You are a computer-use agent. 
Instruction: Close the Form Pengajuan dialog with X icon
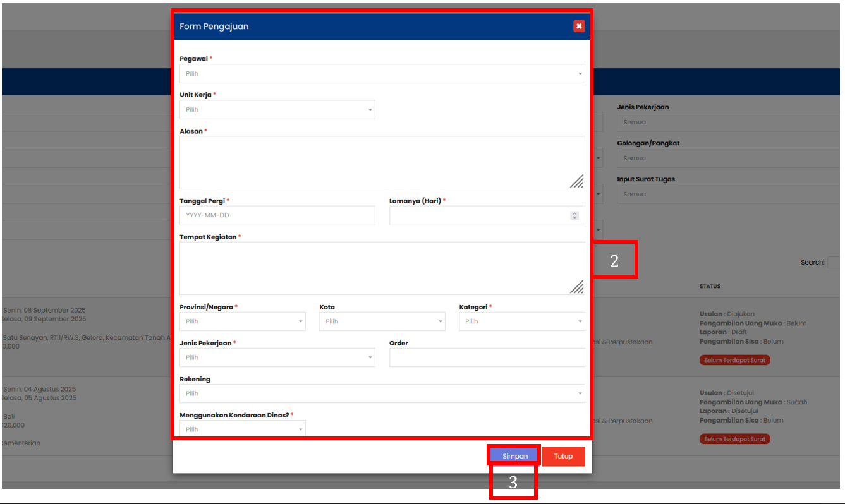[x=579, y=26]
